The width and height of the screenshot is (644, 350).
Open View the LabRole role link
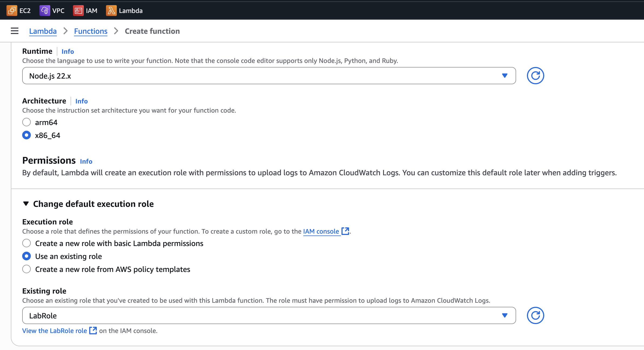pos(55,331)
